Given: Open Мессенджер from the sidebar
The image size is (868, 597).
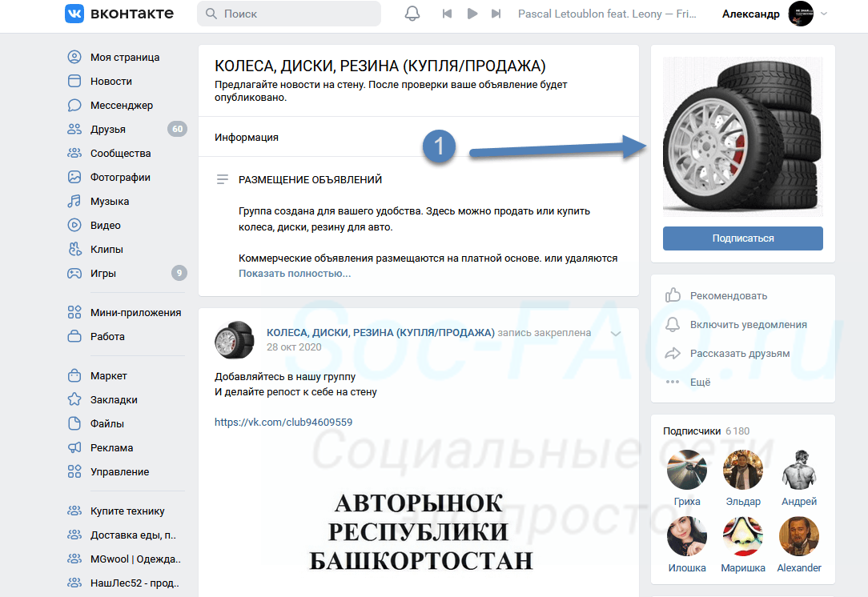Looking at the screenshot, I should 121,105.
